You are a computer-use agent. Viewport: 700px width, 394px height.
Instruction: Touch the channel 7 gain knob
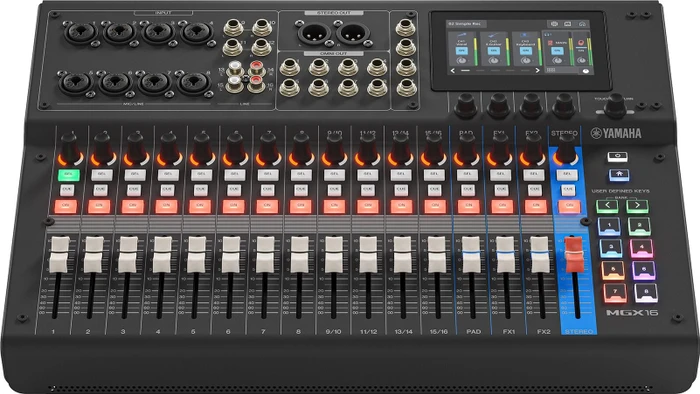[x=268, y=149]
